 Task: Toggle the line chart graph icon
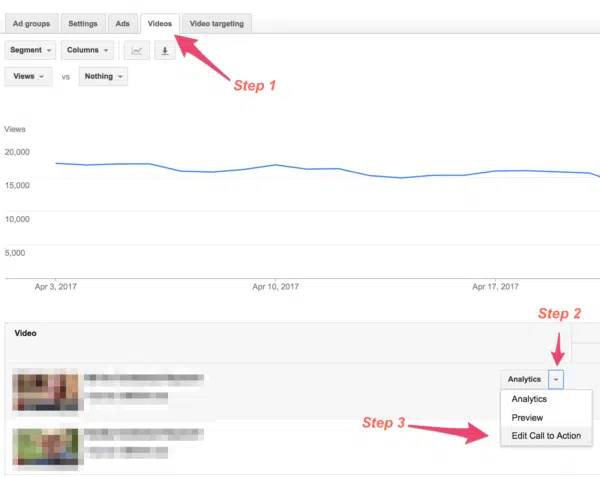tap(137, 50)
